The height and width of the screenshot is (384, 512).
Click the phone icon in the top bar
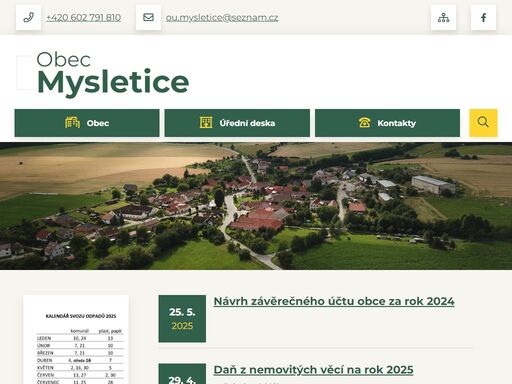[28, 17]
